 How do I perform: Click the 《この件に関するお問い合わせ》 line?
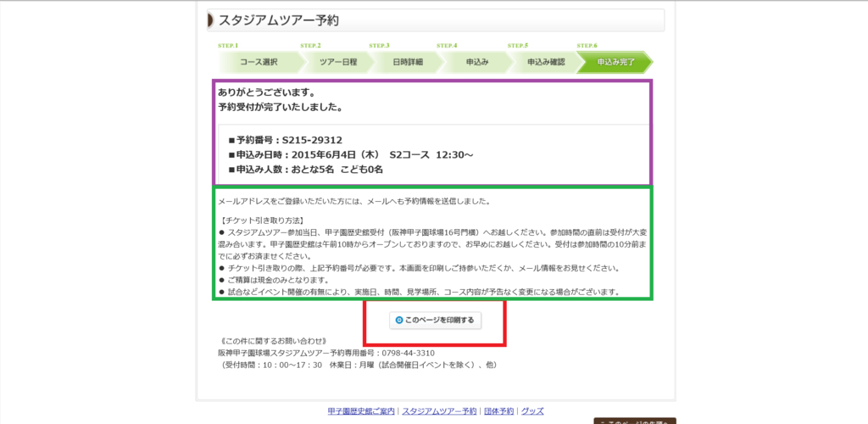coord(275,340)
